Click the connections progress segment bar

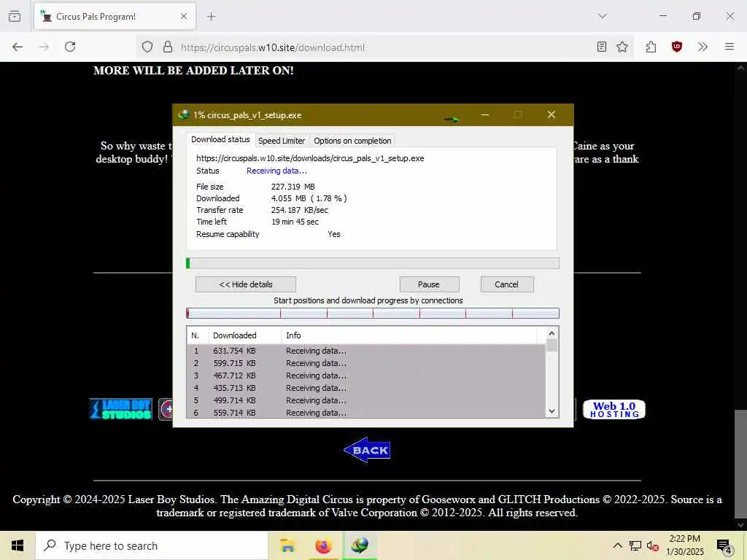pos(373,314)
